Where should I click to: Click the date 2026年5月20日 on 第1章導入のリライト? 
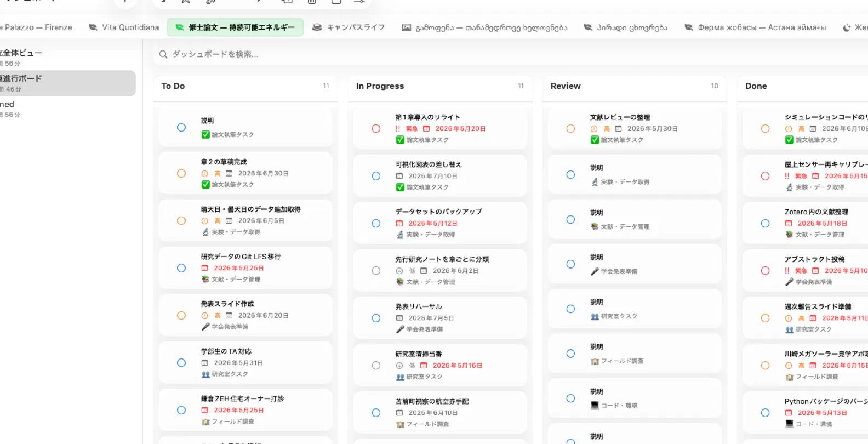tap(461, 129)
